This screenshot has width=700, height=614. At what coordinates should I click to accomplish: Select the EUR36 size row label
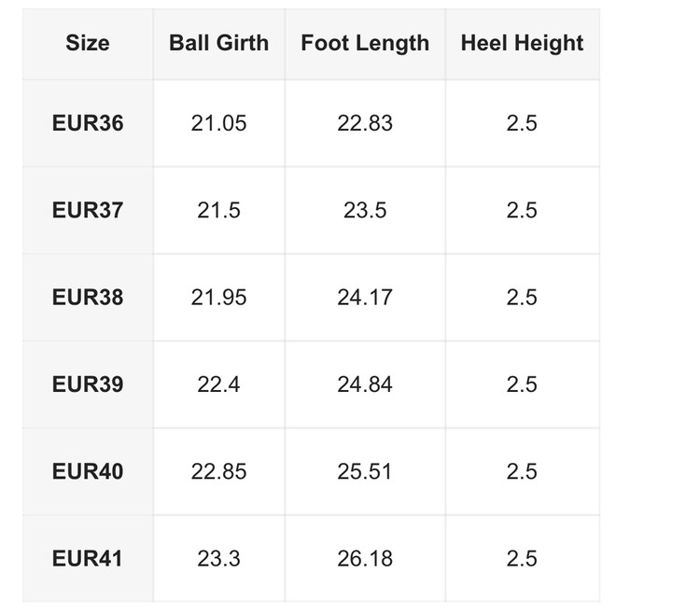[x=88, y=123]
